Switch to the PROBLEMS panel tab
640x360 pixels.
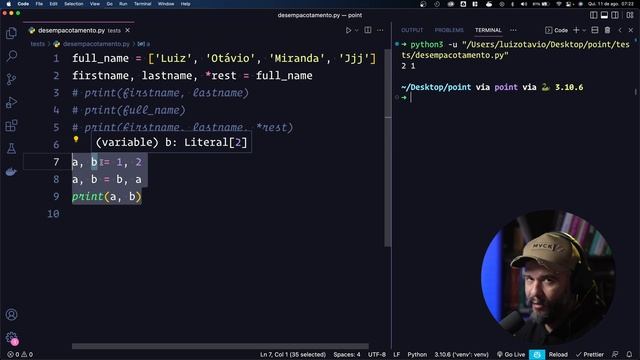pos(449,30)
